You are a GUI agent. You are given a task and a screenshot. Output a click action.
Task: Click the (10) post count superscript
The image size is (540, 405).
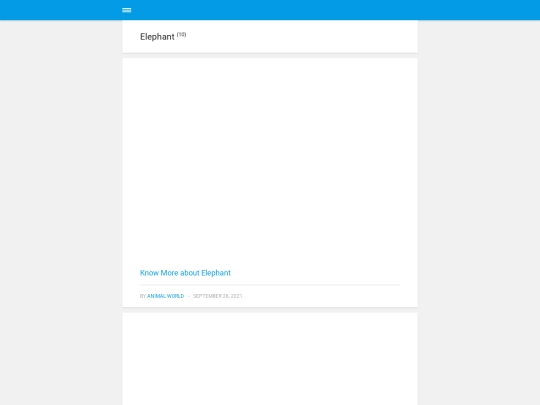181,34
